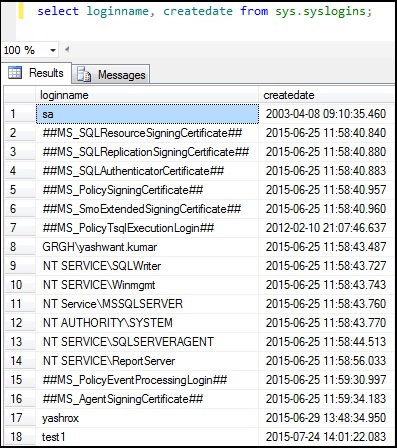
Task: Select GRGH\yashwant.kumar login cell
Action: click(147, 247)
